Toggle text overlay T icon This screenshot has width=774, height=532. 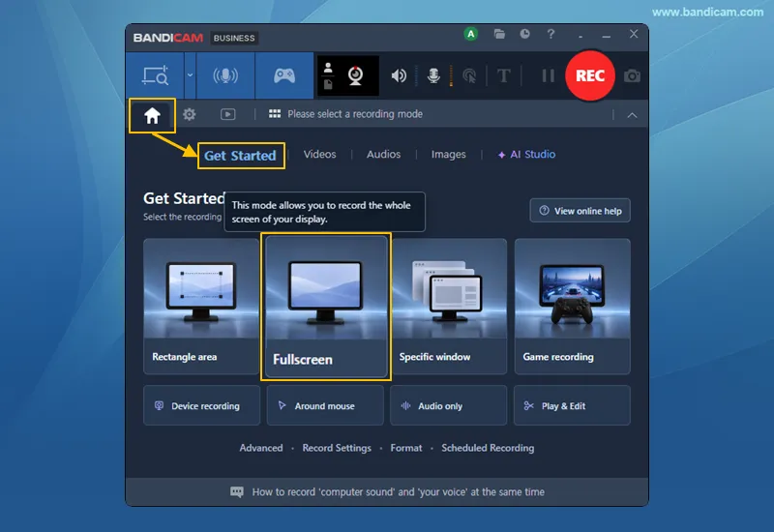coord(503,76)
